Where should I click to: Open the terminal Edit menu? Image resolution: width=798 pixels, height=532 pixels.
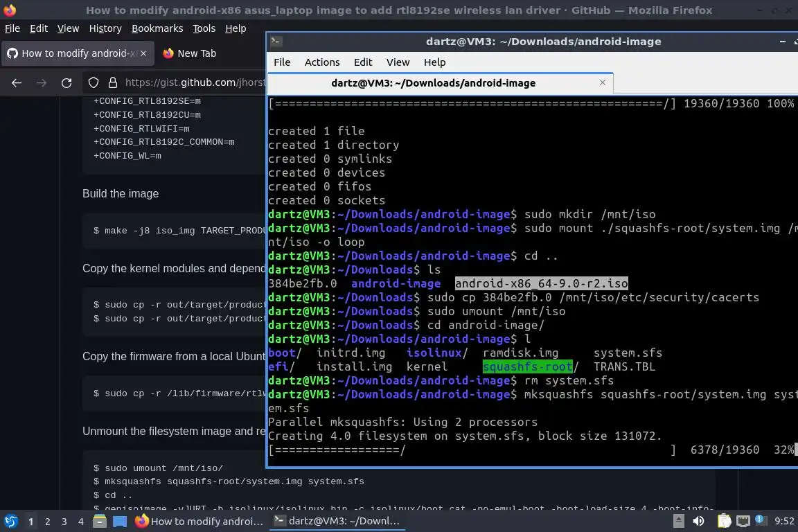point(363,62)
